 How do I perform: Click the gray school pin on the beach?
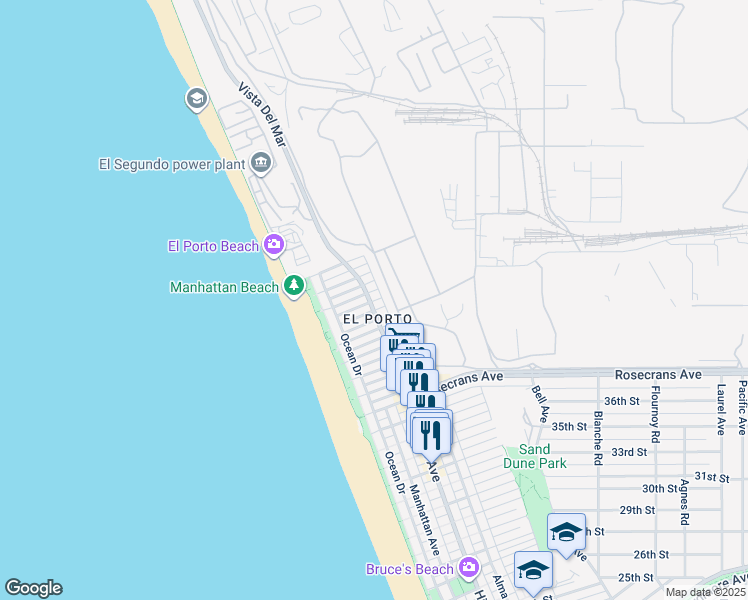197,99
